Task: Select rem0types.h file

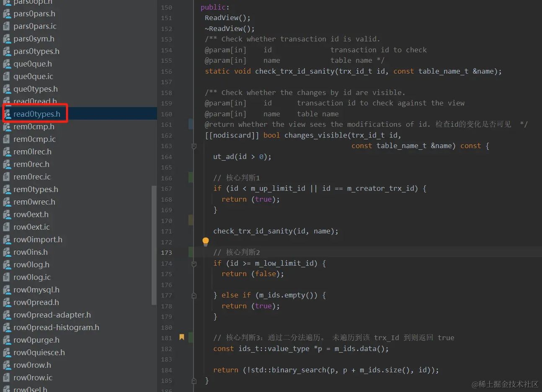Action: point(36,190)
